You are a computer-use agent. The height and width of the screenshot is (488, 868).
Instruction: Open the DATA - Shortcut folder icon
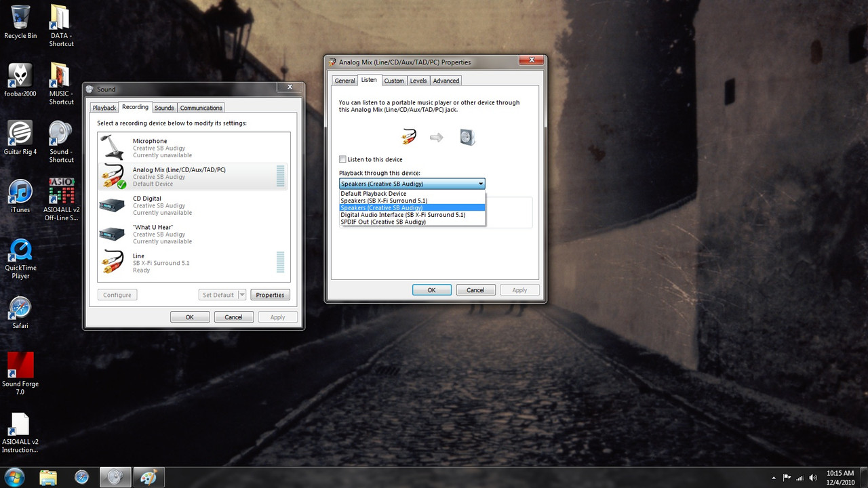click(x=61, y=26)
